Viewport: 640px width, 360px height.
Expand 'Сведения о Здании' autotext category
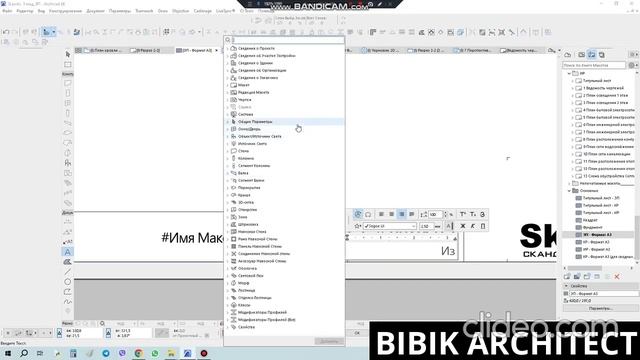(227, 63)
